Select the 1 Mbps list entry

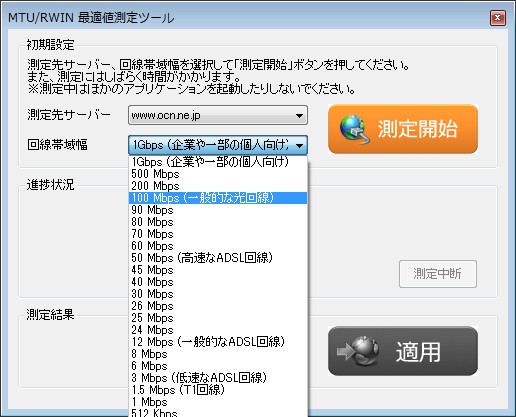pos(218,402)
